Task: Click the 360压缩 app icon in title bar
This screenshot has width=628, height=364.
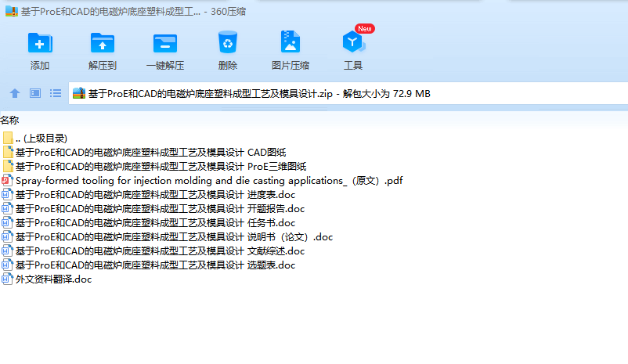Action: pyautogui.click(x=12, y=11)
